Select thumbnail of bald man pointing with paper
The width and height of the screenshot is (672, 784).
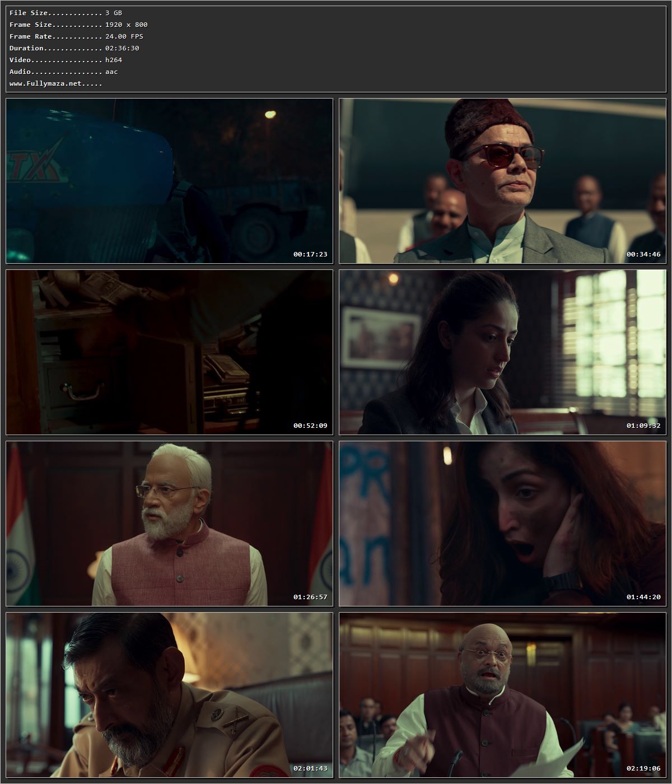503,695
